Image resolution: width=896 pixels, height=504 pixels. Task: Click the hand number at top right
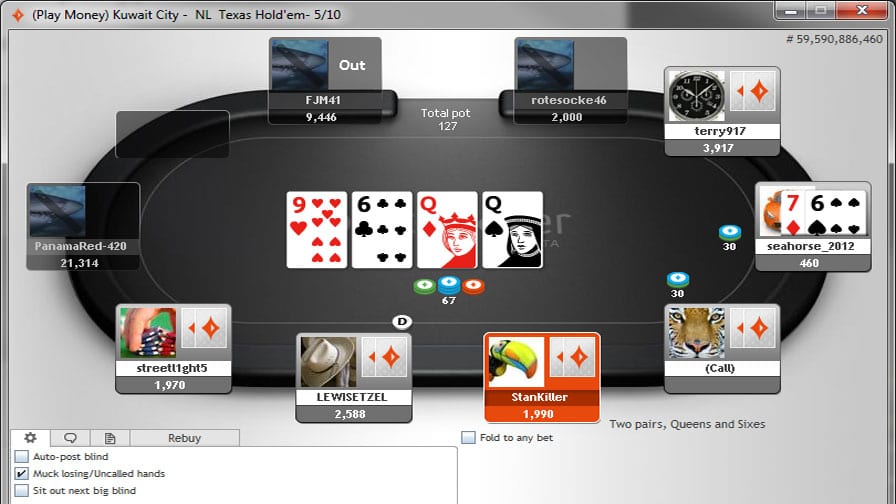click(x=834, y=39)
